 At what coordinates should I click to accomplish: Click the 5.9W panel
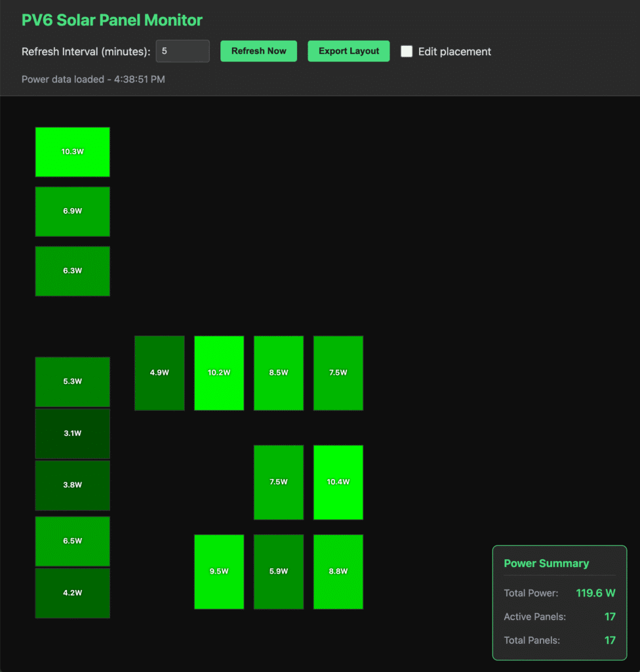tap(279, 571)
